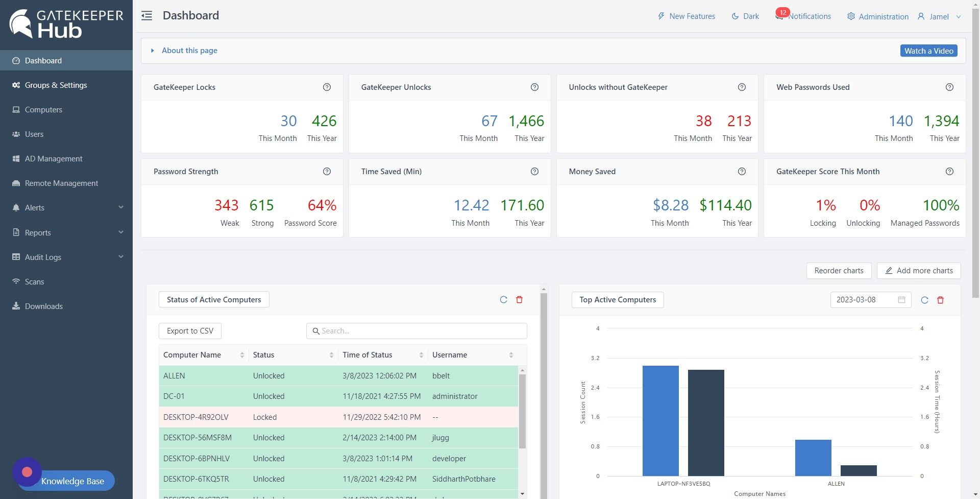Click the help icon on GateKeeper Locks card

pos(327,87)
